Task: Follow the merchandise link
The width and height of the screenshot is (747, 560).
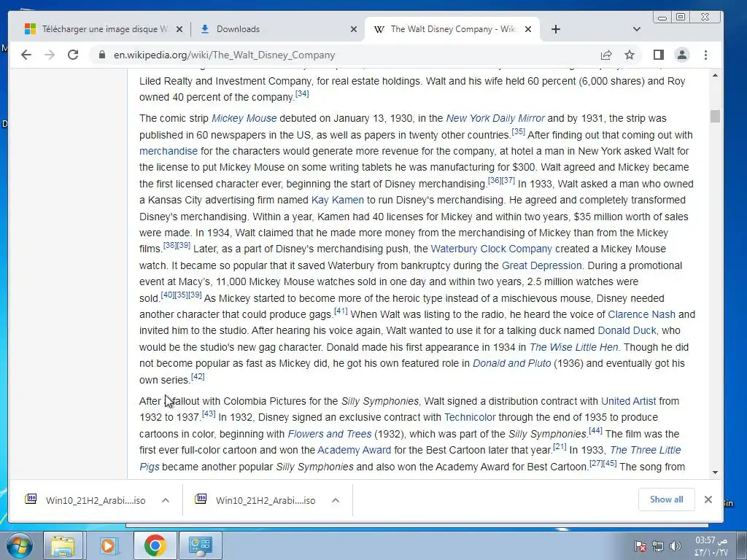Action: (x=169, y=151)
